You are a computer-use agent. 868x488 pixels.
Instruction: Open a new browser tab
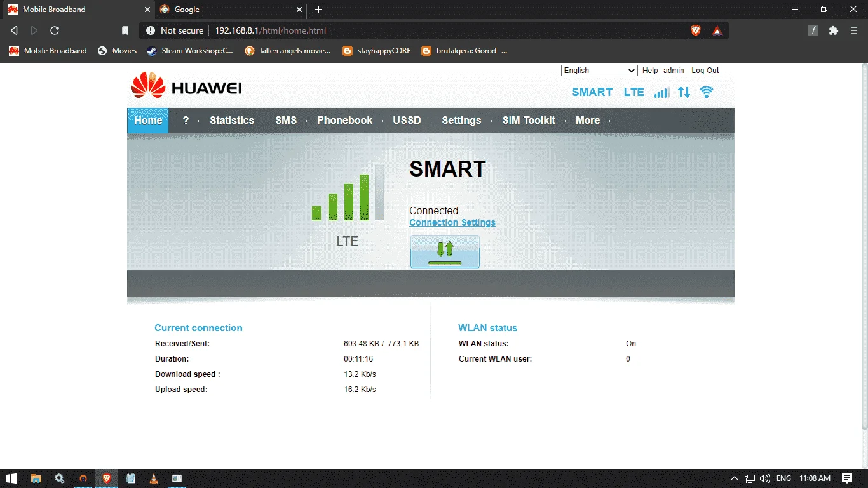click(318, 10)
